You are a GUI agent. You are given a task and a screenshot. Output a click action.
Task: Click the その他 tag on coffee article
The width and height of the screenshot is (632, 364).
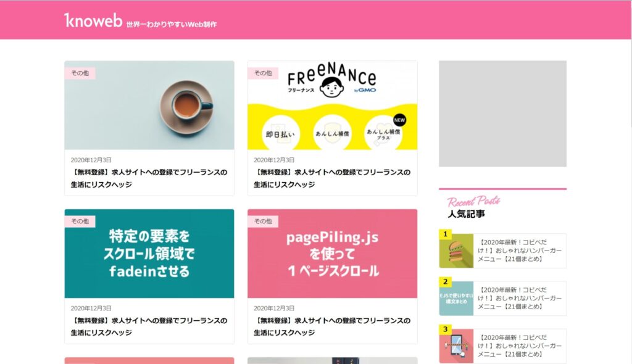click(80, 73)
